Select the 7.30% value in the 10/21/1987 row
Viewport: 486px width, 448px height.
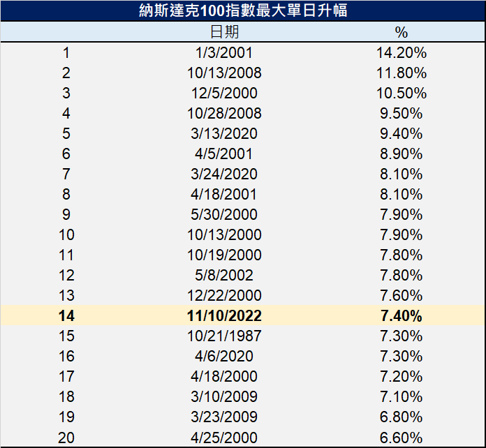pyautogui.click(x=402, y=336)
